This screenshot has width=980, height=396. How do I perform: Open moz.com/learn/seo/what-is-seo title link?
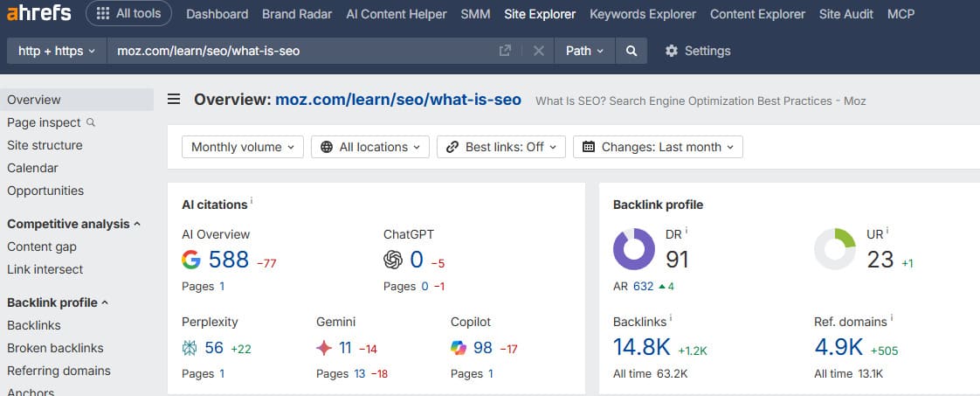click(398, 100)
